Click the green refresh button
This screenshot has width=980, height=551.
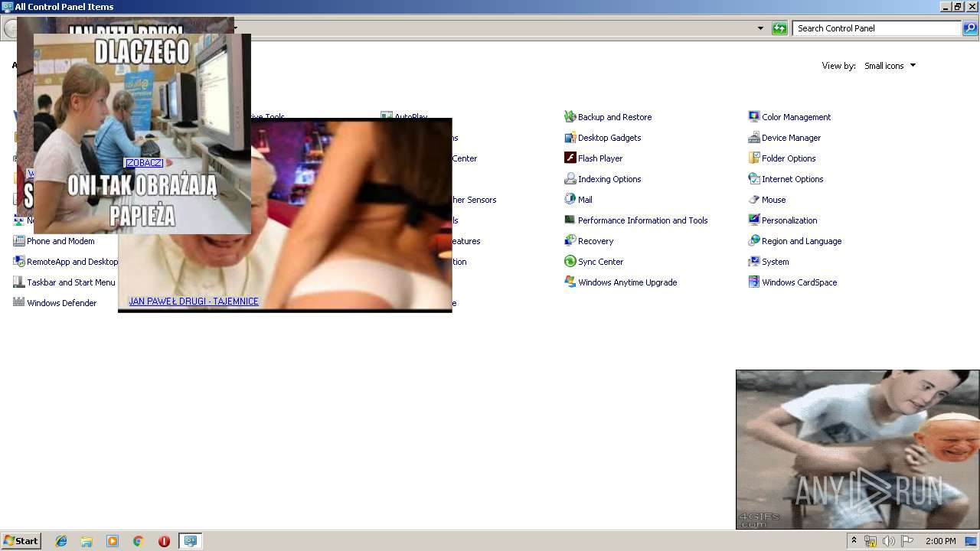pos(779,28)
